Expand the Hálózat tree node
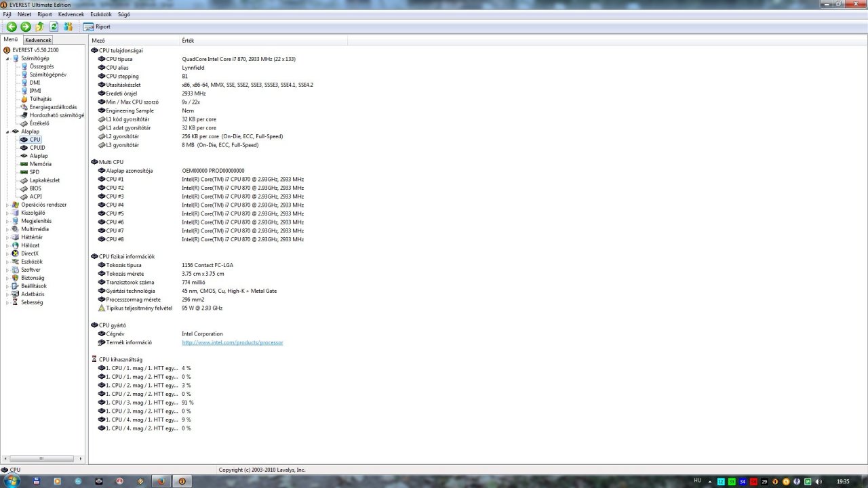The height and width of the screenshot is (488, 868). click(8, 245)
